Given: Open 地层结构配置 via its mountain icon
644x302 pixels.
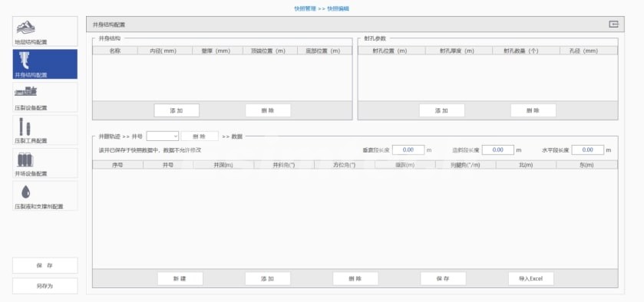Looking at the screenshot, I should 26,28.
